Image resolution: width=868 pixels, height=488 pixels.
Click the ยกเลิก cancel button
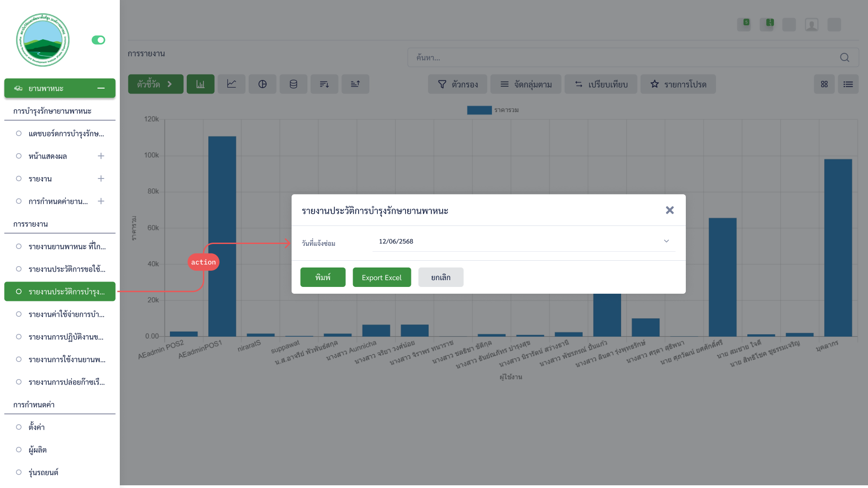point(441,277)
